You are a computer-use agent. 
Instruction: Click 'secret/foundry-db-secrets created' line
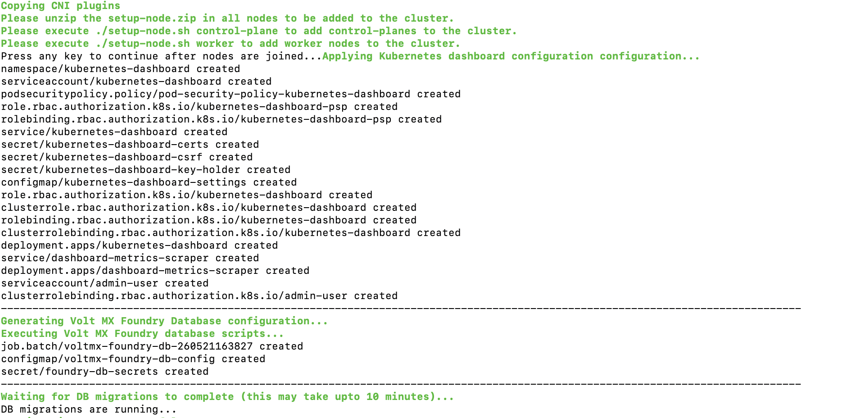click(x=104, y=372)
